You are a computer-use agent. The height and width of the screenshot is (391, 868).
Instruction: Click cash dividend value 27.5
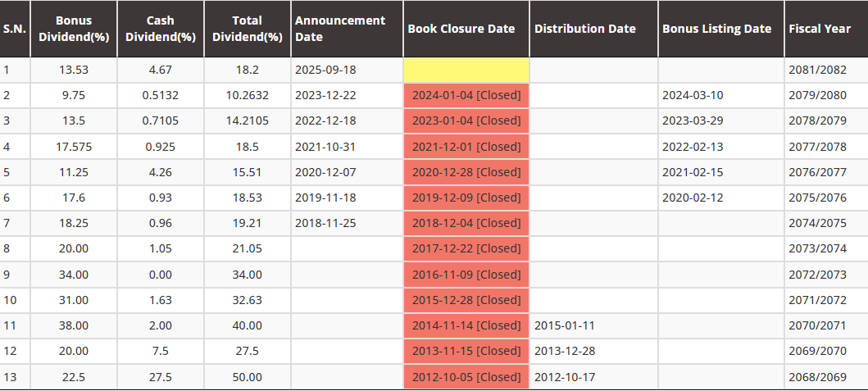coord(161,377)
